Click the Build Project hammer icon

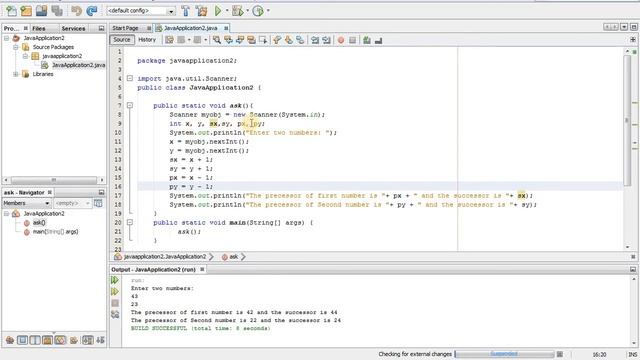click(186, 11)
